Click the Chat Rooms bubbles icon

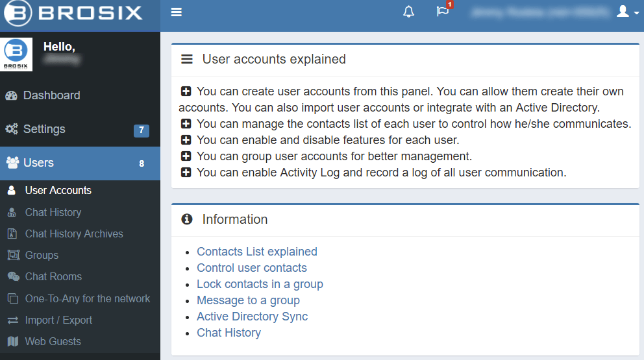pyautogui.click(x=13, y=277)
